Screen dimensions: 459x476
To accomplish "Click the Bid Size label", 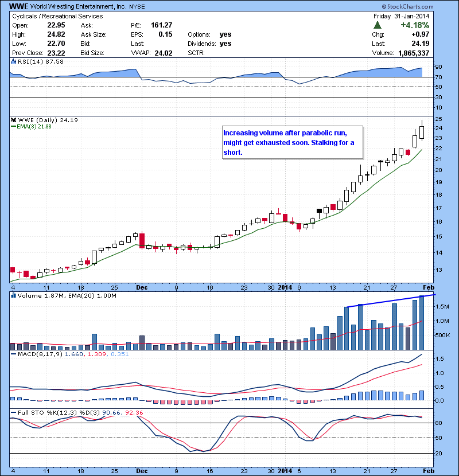I will coord(92,53).
